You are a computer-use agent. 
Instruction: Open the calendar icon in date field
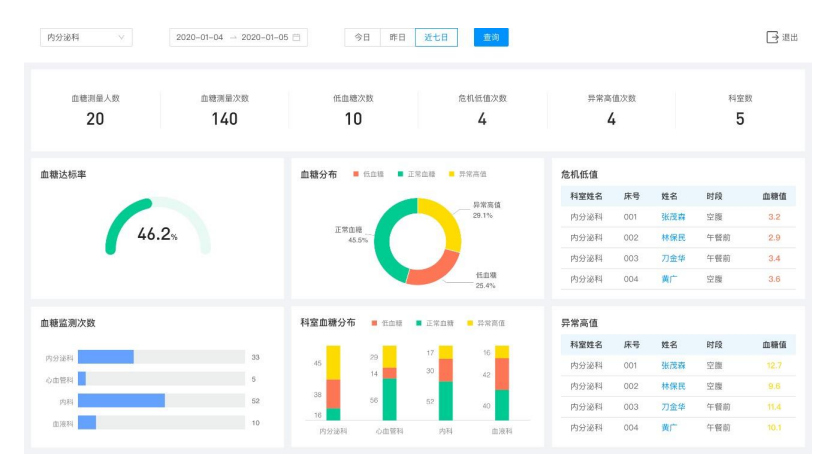pyautogui.click(x=297, y=37)
